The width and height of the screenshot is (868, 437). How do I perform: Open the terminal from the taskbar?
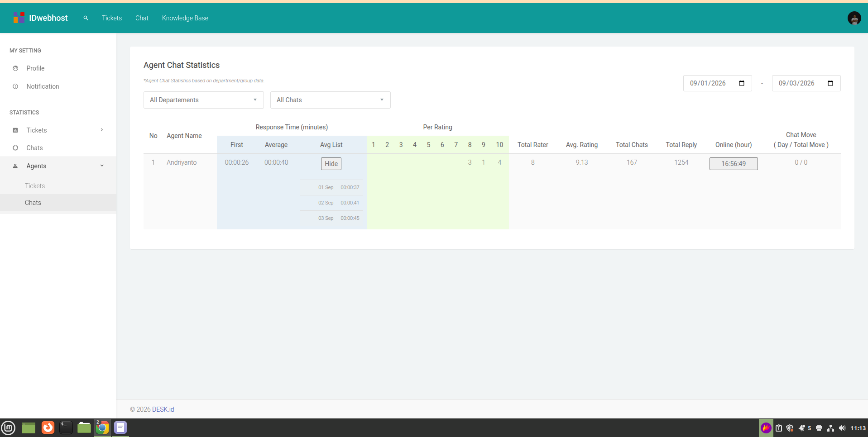(66, 427)
